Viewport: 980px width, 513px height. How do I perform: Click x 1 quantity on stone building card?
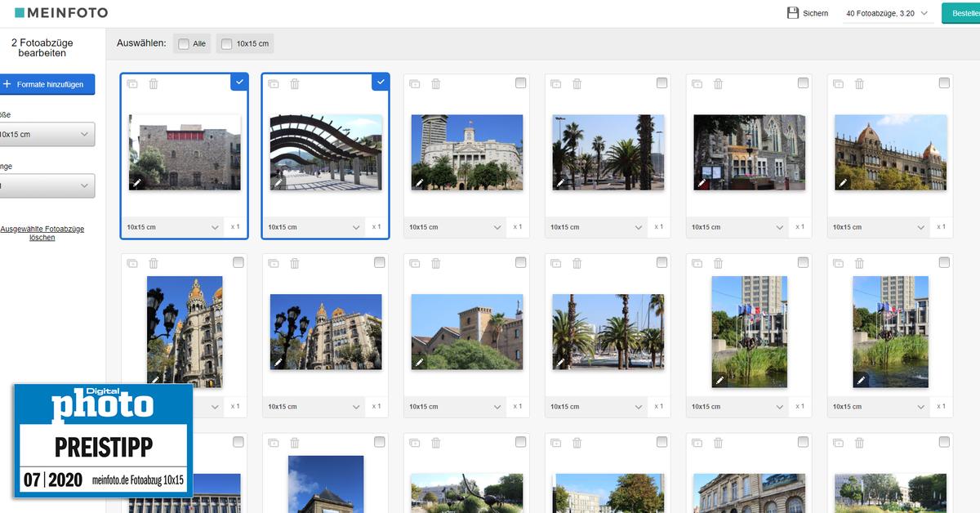(235, 227)
